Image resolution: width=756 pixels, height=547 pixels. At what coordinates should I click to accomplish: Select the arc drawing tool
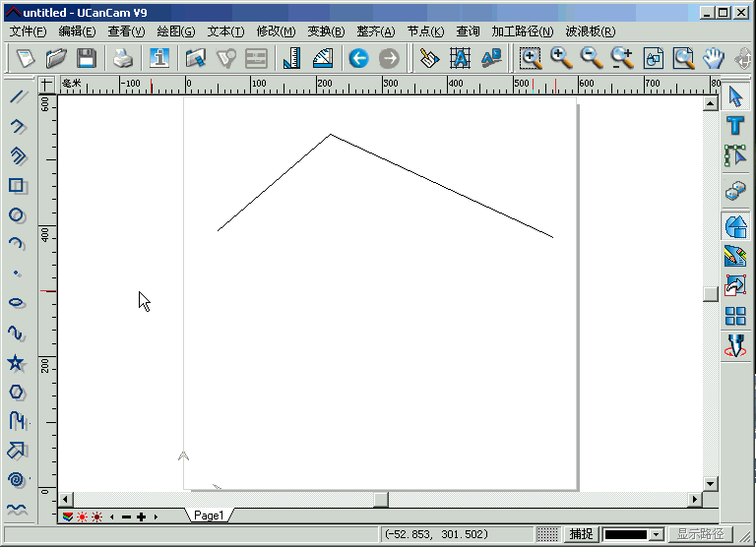point(17,244)
